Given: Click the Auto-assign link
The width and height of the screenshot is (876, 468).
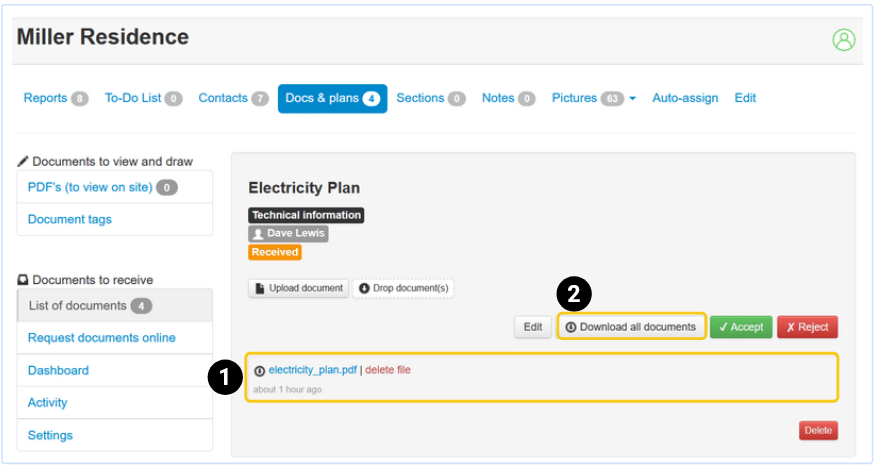Looking at the screenshot, I should (x=685, y=98).
